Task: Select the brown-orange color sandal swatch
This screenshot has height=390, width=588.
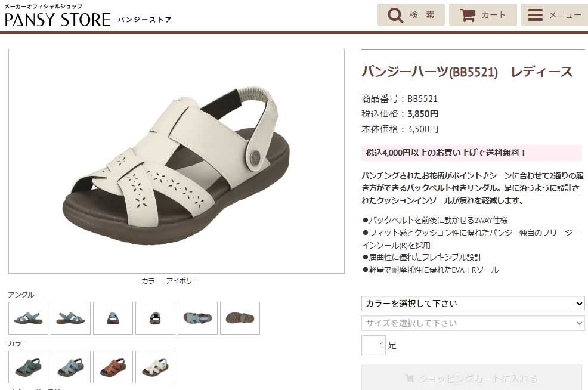Action: (x=113, y=367)
